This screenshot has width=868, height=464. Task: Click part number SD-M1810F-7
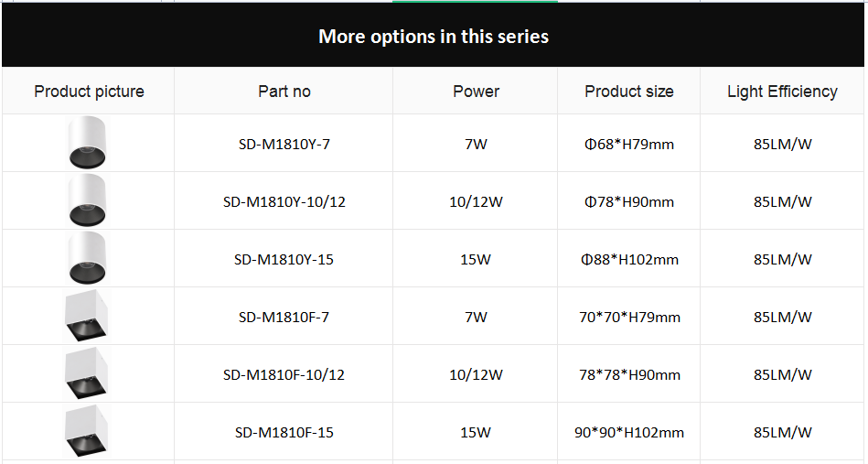tap(284, 318)
